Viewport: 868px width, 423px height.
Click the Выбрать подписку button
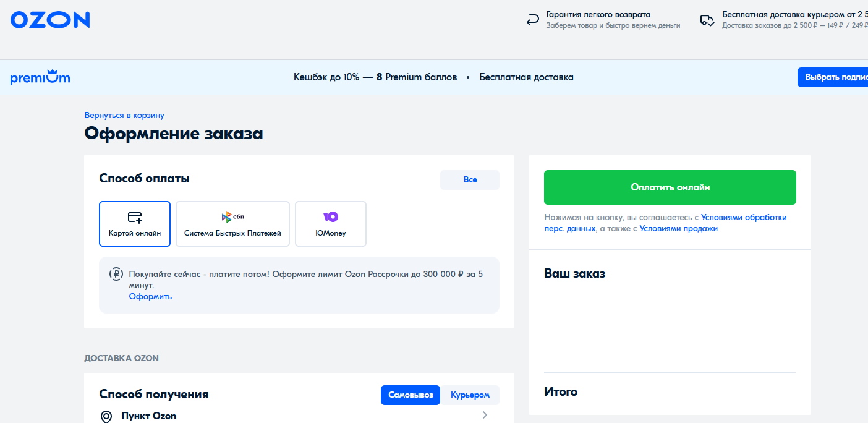(x=832, y=77)
